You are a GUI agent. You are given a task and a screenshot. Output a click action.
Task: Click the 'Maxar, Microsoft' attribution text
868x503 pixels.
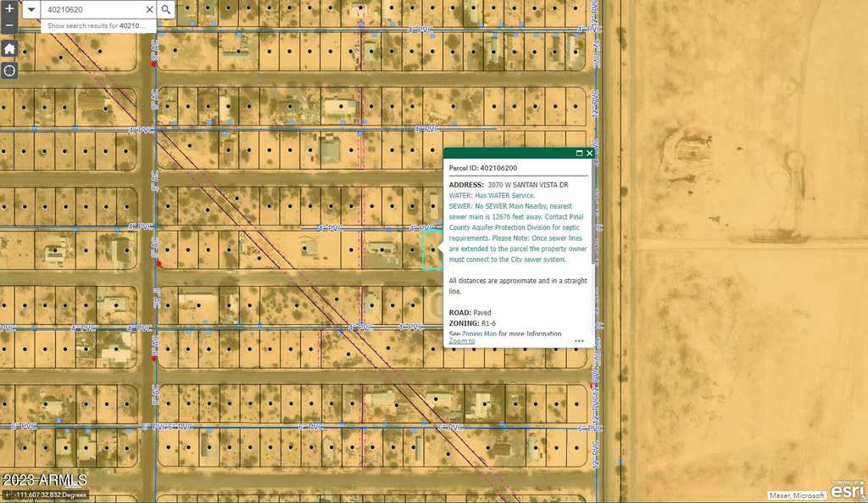pos(797,495)
